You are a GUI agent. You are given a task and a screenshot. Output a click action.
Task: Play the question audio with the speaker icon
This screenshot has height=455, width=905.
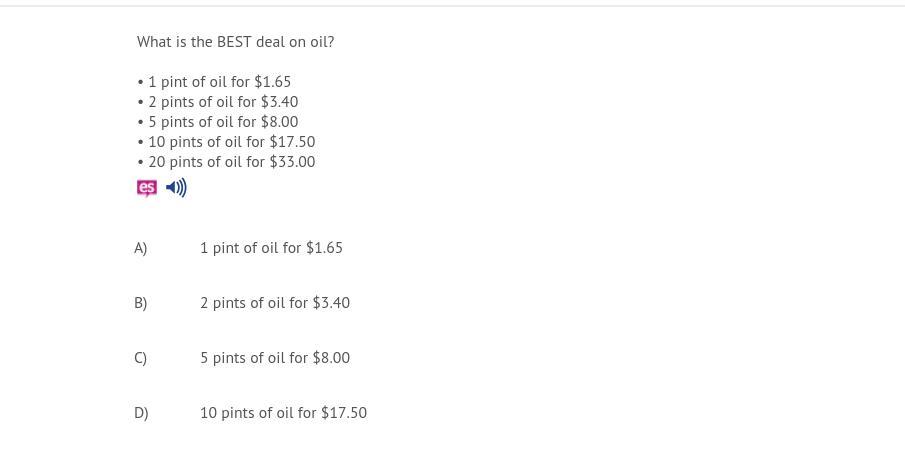coord(176,188)
